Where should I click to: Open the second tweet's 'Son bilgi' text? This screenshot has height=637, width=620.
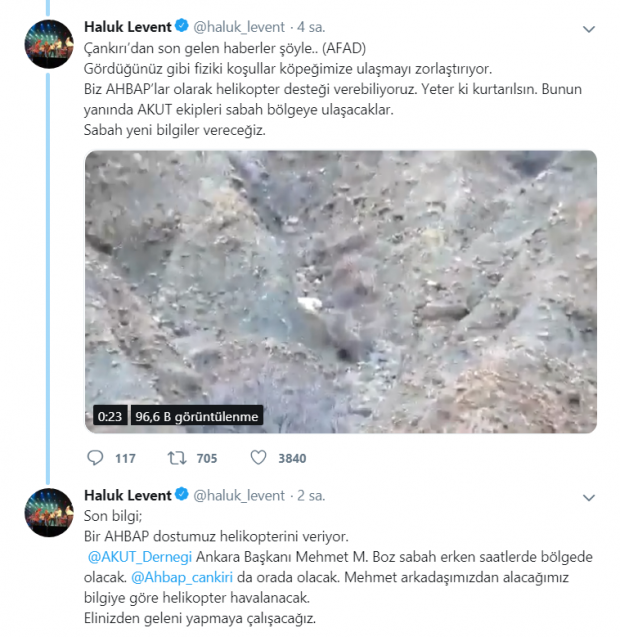(112, 516)
